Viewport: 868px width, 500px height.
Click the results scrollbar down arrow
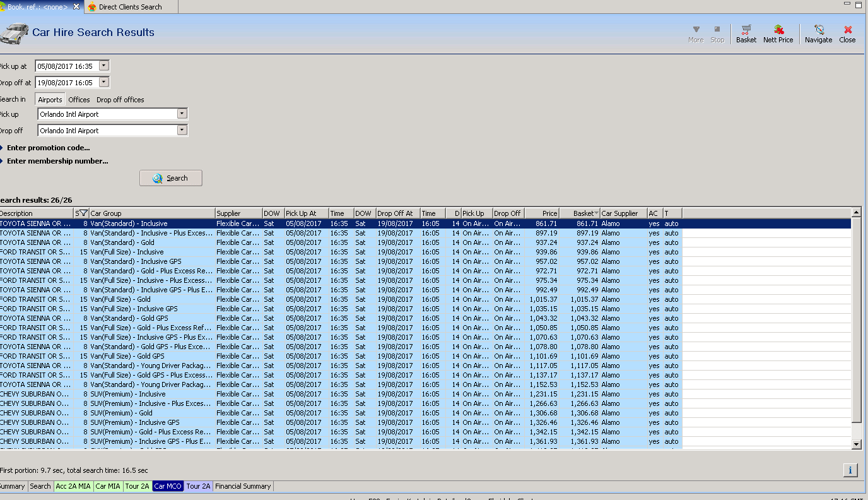(x=856, y=444)
